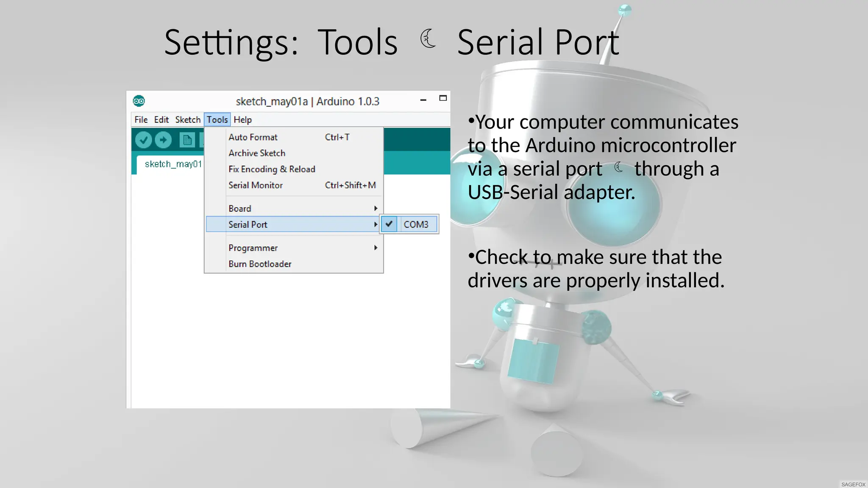Screen dimensions: 868x488
Task: Click the Upload arrow toolbar icon
Action: 163,140
